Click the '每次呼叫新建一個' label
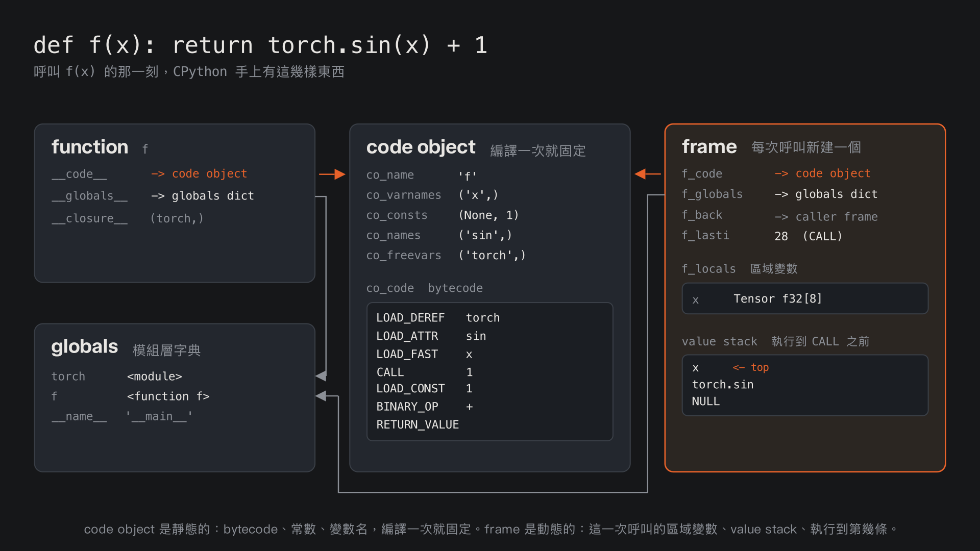Viewport: 980px width, 551px height. 806,147
